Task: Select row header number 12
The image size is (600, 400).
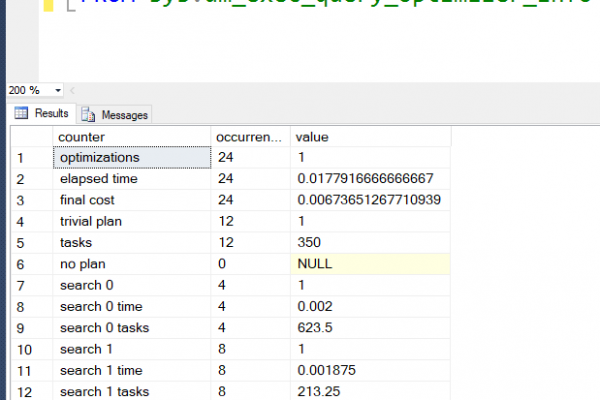Action: point(32,392)
